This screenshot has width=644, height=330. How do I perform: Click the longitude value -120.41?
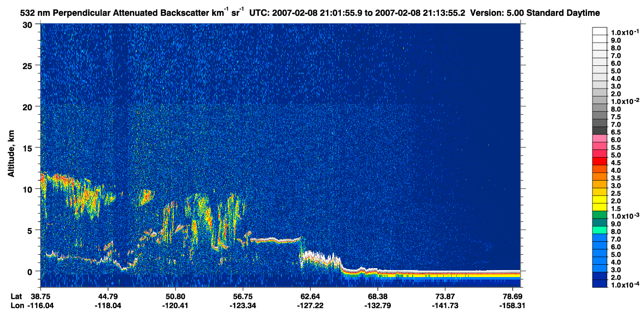coord(175,305)
